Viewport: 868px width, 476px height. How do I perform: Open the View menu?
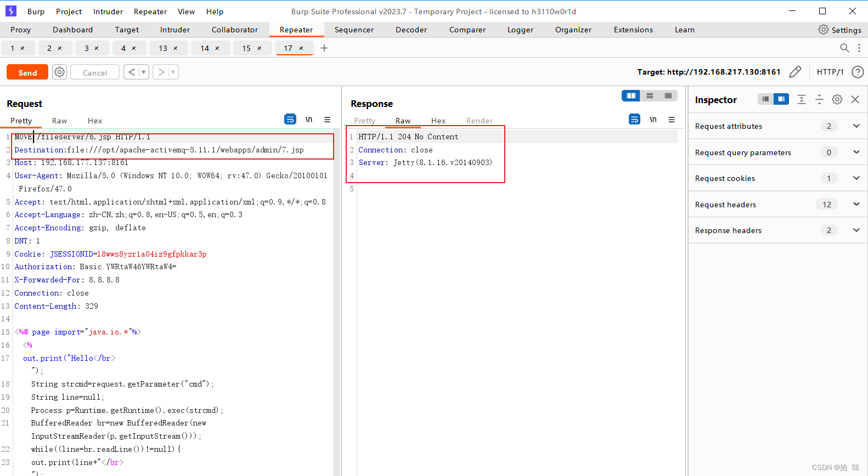[186, 12]
